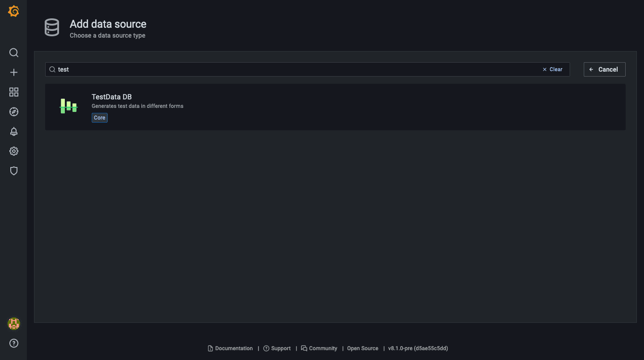The image size is (644, 360).
Task: Click the TestData DB plugin logo
Action: (x=68, y=106)
